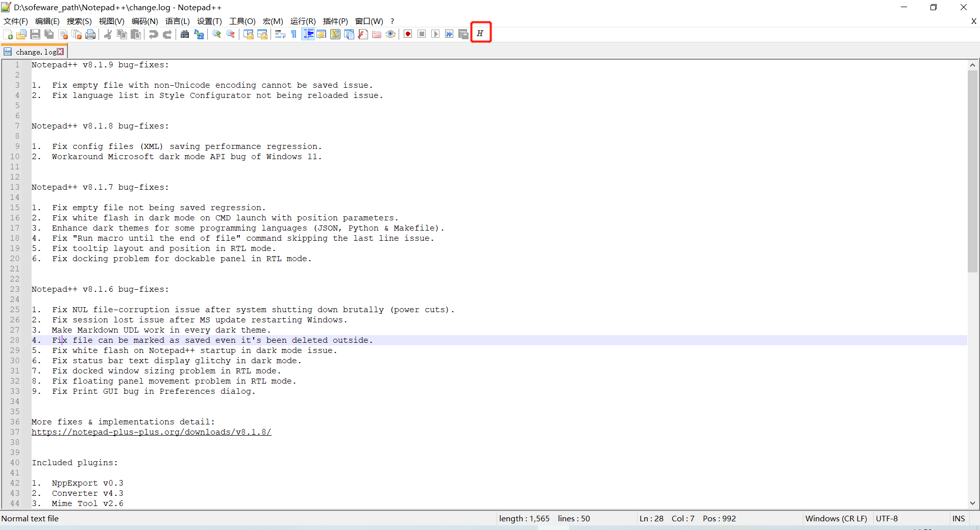Toggle file monitoring with the eye icon
The width and height of the screenshot is (980, 530).
coord(390,34)
